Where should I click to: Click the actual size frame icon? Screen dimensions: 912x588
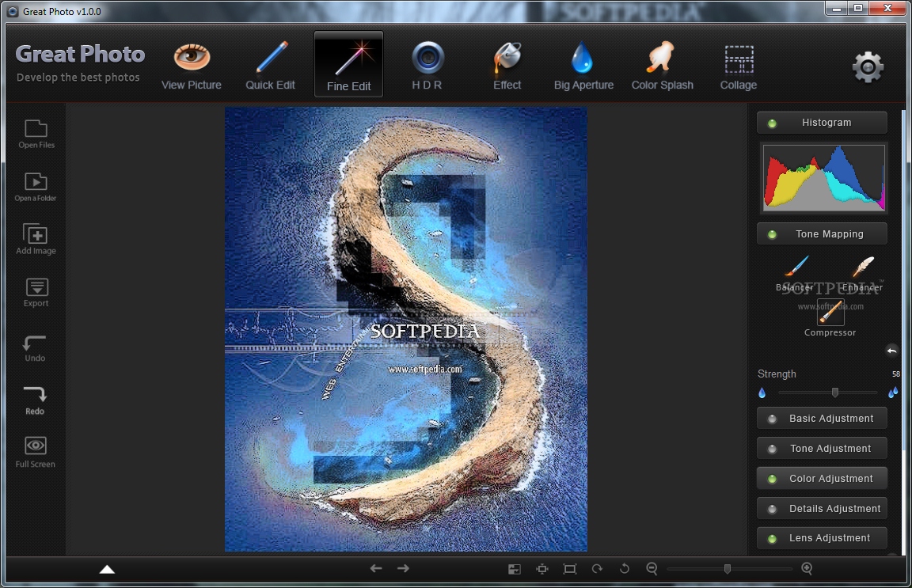pos(570,569)
